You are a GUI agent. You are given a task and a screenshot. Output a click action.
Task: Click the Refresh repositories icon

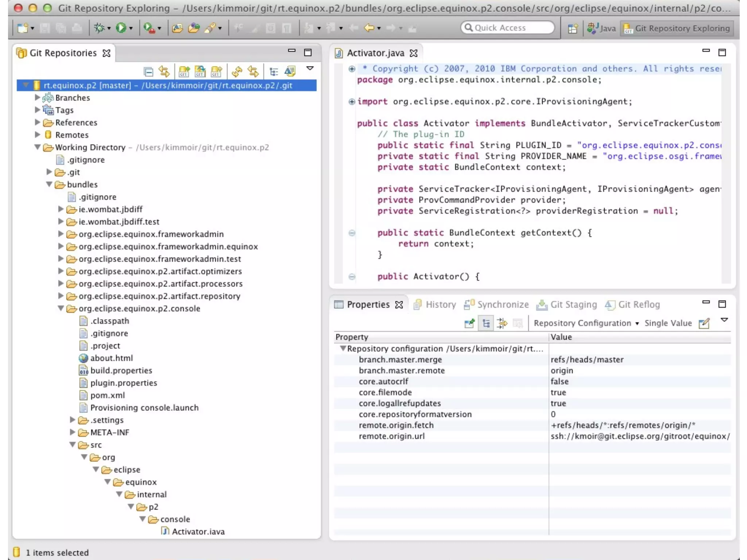(237, 71)
